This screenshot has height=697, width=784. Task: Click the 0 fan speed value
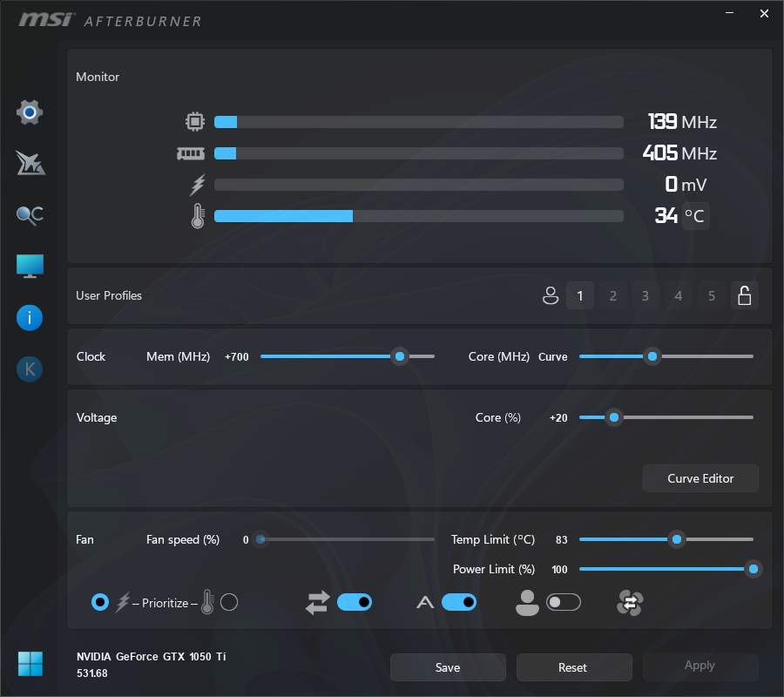pyautogui.click(x=246, y=540)
